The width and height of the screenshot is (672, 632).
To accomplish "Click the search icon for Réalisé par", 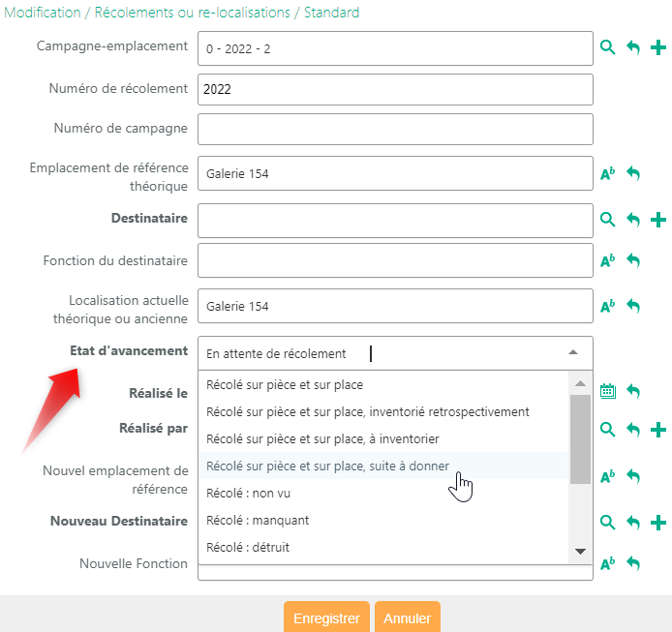I will pos(608,429).
